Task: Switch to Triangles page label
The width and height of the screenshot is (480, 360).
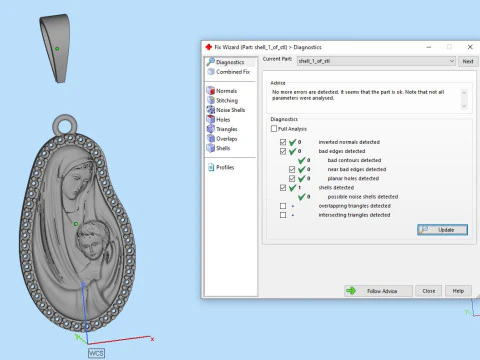Action: pos(227,129)
